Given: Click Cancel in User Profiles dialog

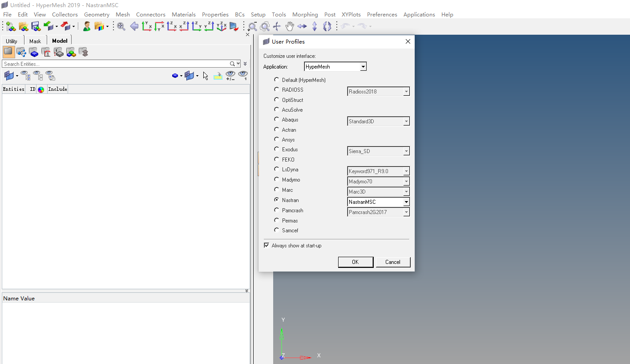Looking at the screenshot, I should point(393,262).
